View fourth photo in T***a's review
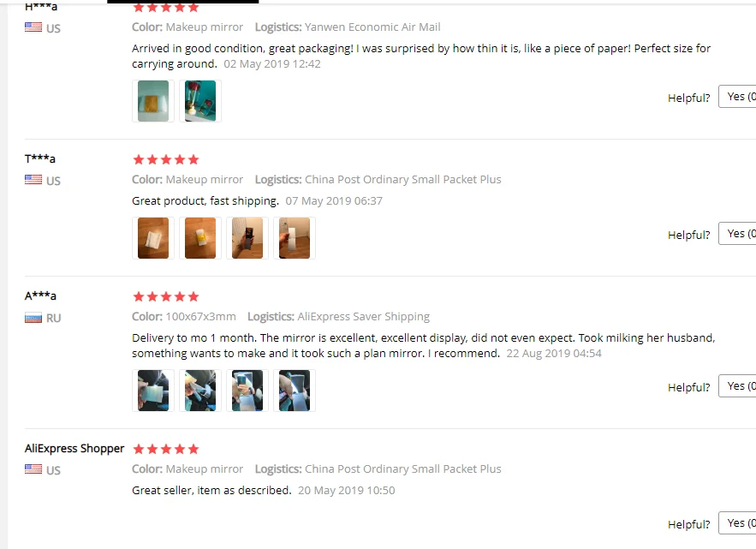Image resolution: width=756 pixels, height=549 pixels. pos(295,238)
